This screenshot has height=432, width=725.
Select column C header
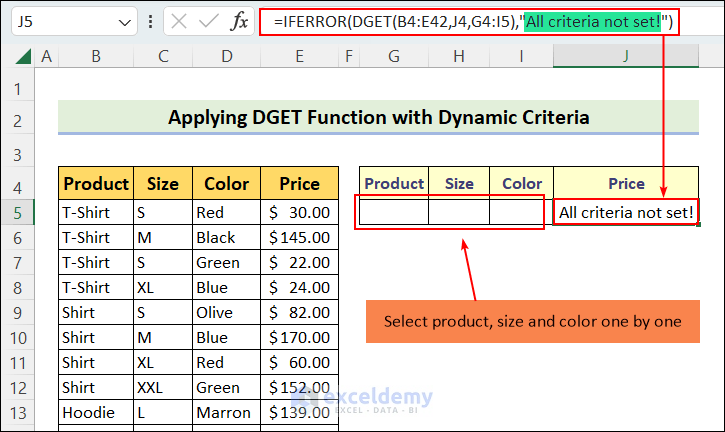click(x=163, y=56)
